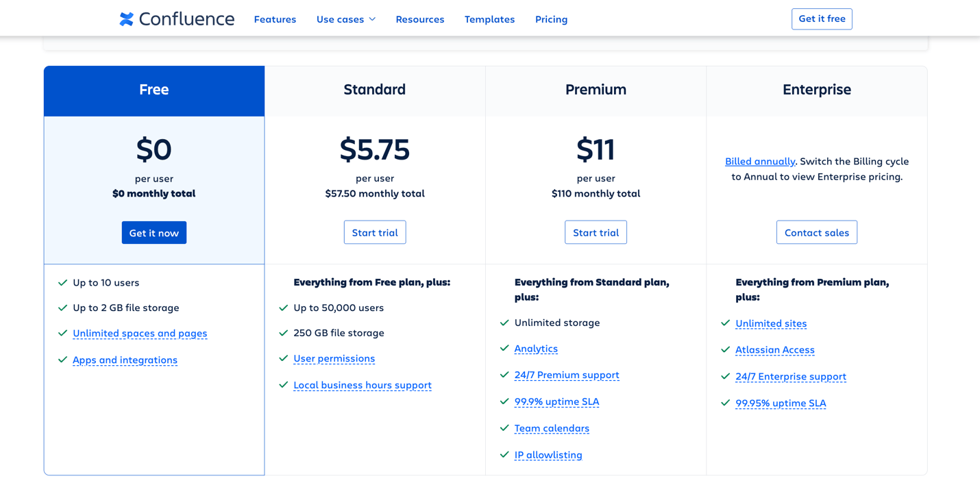
Task: Contact sales for the Enterprise plan
Action: tap(817, 232)
